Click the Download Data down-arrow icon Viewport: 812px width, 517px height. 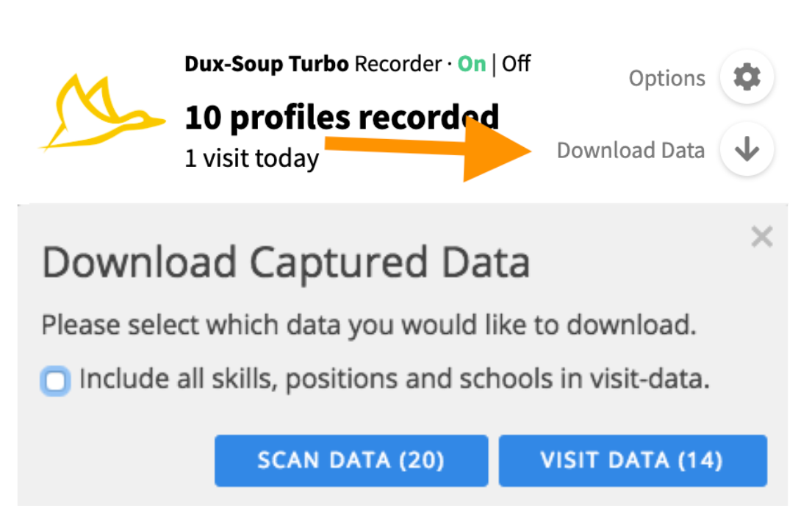pyautogui.click(x=747, y=150)
